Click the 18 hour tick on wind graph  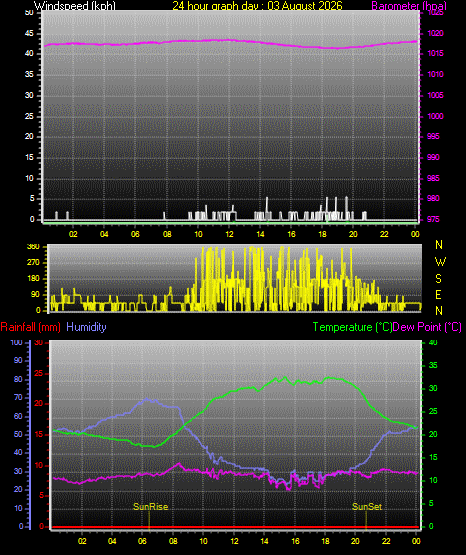point(322,234)
